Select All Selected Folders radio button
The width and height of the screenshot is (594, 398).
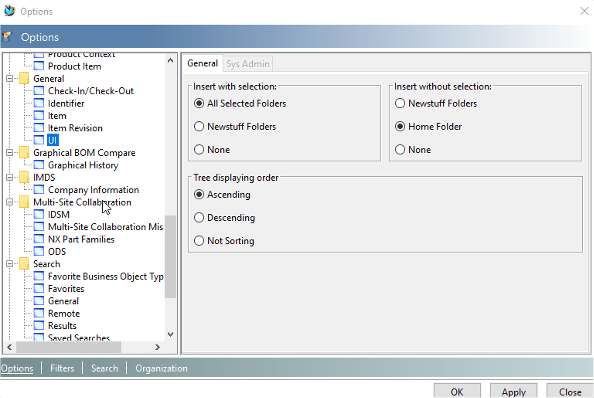pyautogui.click(x=199, y=103)
